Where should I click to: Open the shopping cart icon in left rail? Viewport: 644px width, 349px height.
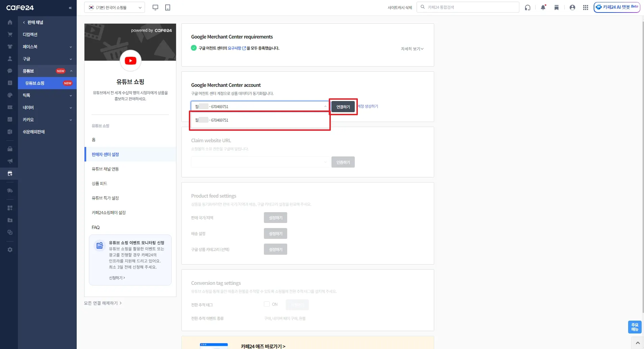coord(10,34)
